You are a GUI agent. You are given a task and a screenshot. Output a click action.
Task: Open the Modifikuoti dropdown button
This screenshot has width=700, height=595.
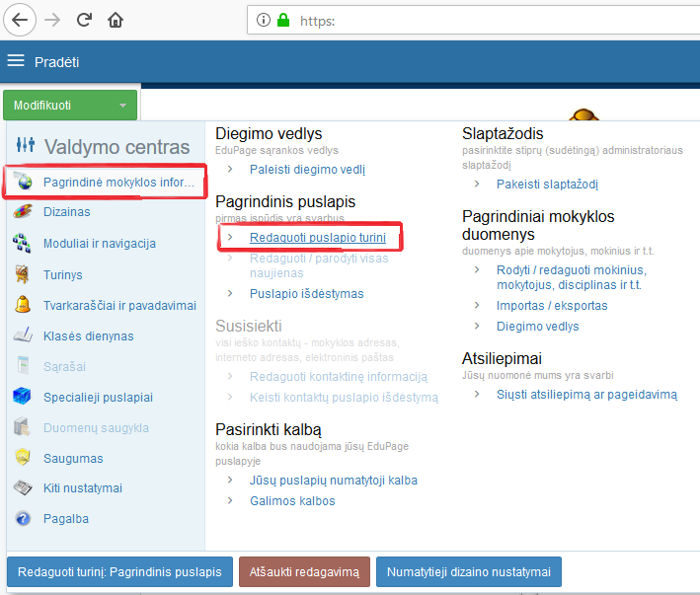click(x=70, y=106)
